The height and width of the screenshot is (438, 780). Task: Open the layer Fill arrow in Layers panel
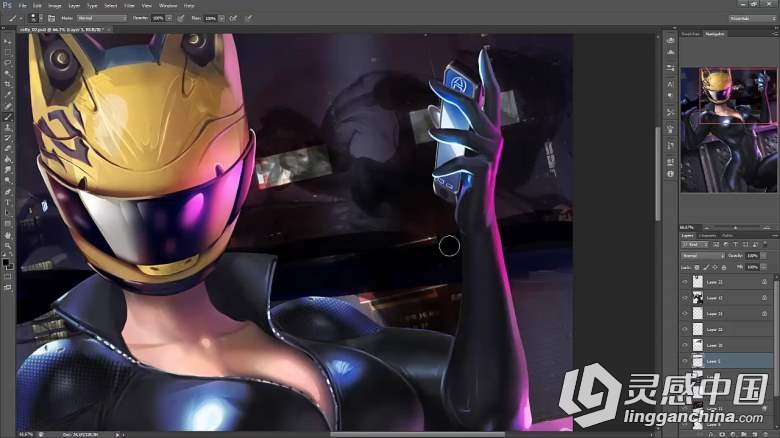tap(763, 267)
